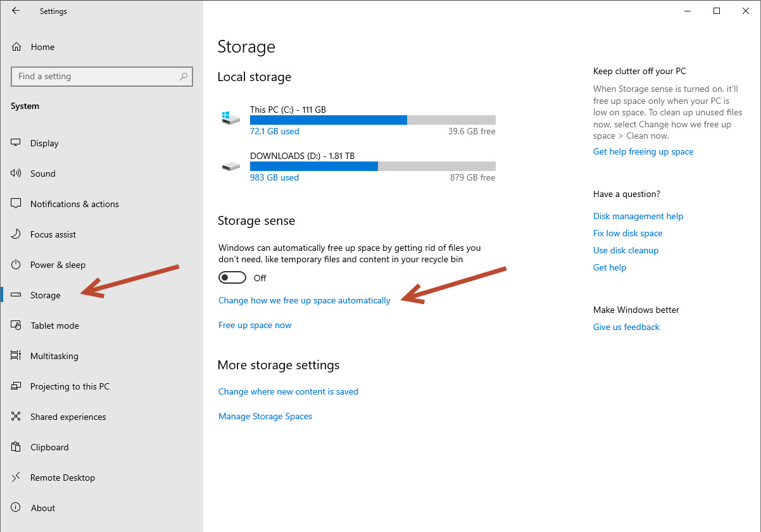Open Disk management help link
The height and width of the screenshot is (532, 761).
[x=638, y=216]
